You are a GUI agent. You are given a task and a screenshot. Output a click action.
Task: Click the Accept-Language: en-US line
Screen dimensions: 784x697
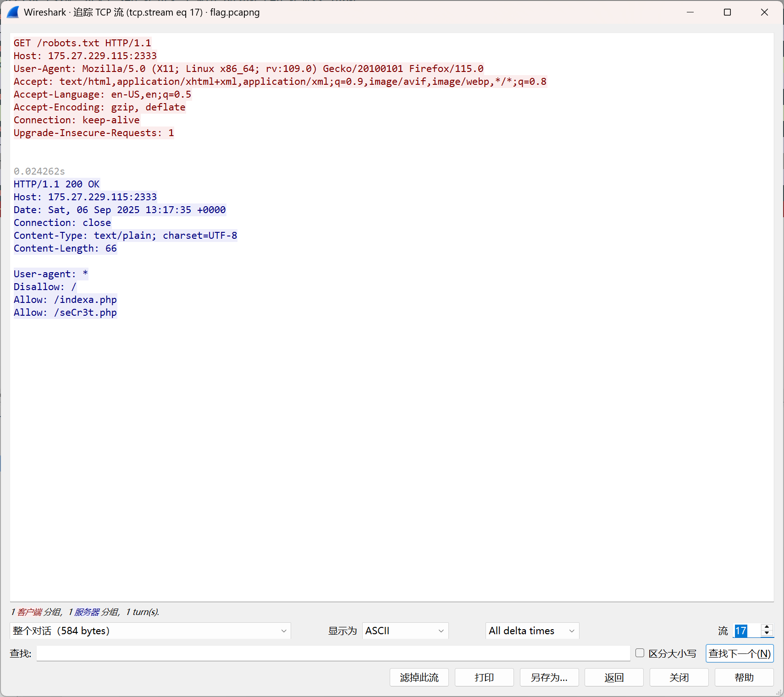103,94
